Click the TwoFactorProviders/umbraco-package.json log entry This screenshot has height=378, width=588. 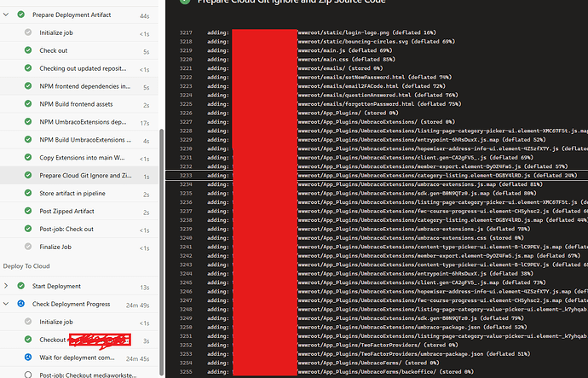tap(414, 354)
